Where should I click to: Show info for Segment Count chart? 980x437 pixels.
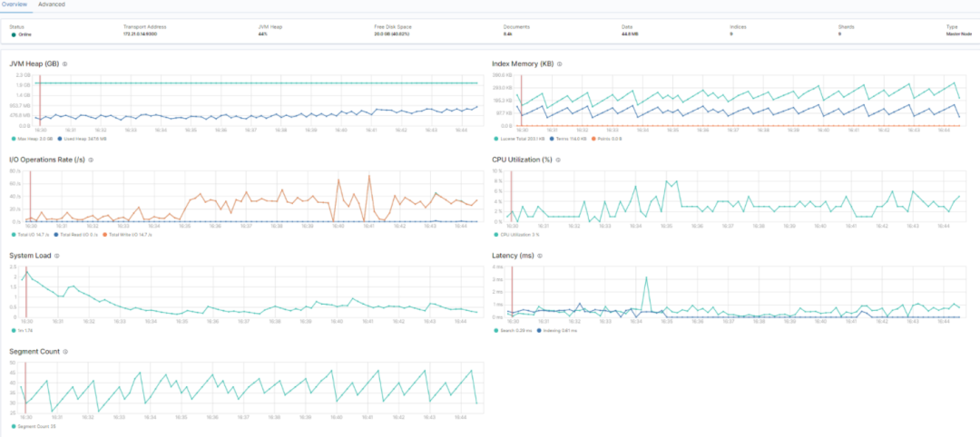click(x=65, y=352)
